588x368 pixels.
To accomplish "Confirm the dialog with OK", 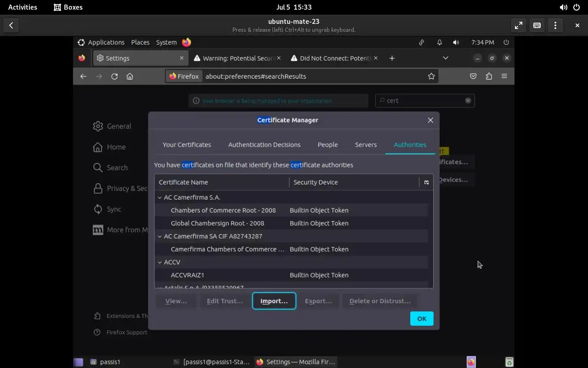I will click(x=422, y=318).
